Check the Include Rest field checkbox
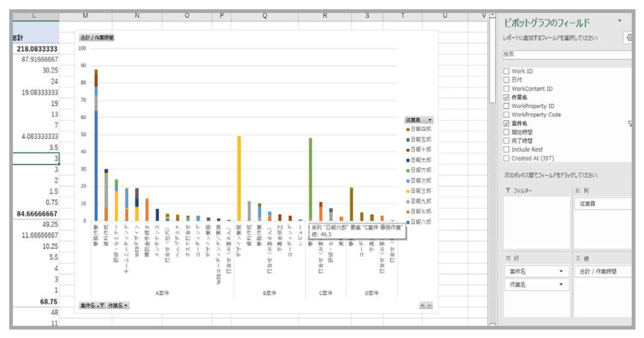This screenshot has height=338, width=644. [x=506, y=149]
